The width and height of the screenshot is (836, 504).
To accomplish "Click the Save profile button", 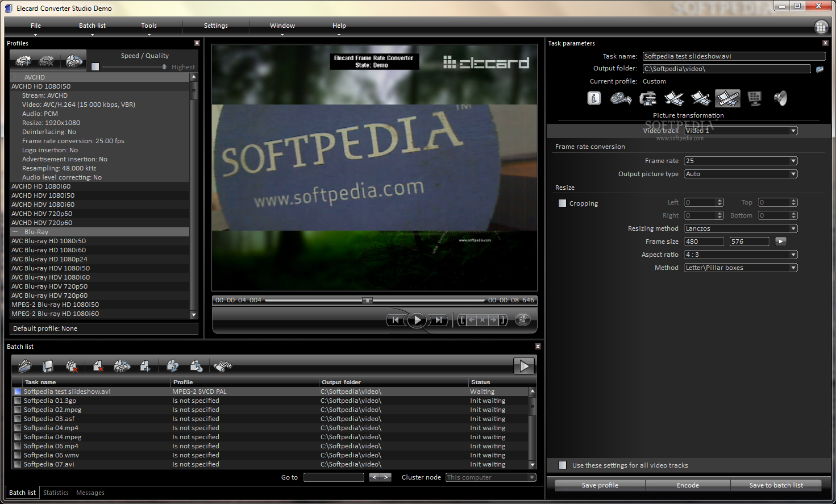I will coord(600,485).
